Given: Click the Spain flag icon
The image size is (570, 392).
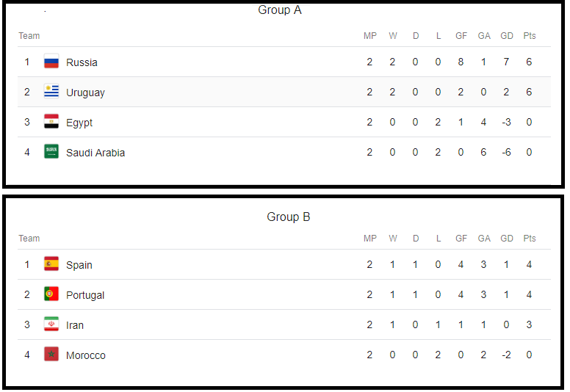Looking at the screenshot, I should tap(51, 264).
